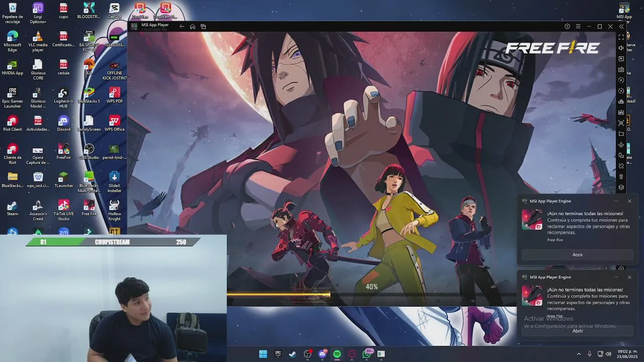This screenshot has width=644, height=362.
Task: Open Microsoft Edge desktop shortcut
Action: [x=13, y=41]
